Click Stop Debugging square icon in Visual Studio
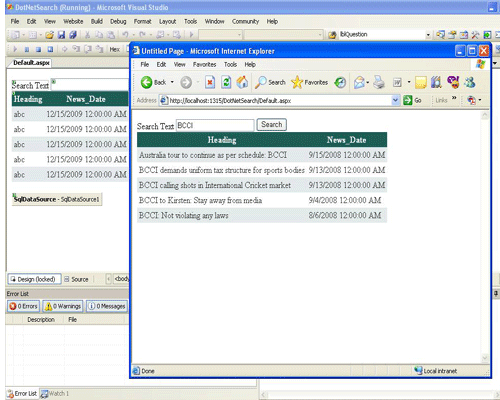Image resolution: width=500 pixels, height=400 pixels. coord(38,49)
